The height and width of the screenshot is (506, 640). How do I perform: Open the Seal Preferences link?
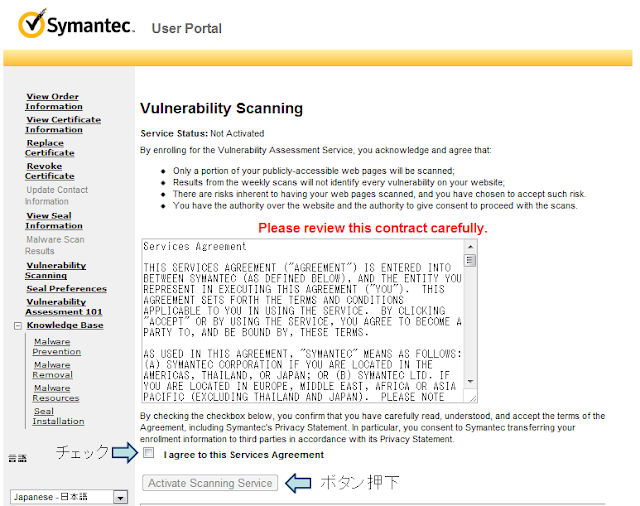(67, 289)
